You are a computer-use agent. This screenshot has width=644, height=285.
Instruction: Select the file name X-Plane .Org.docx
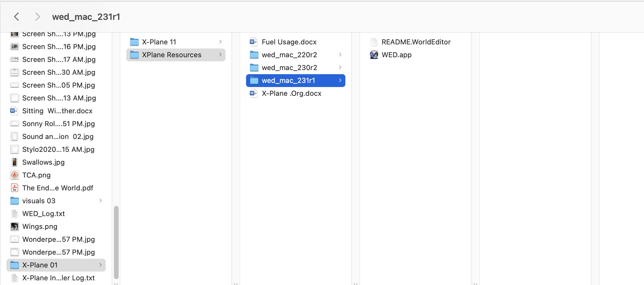[x=292, y=93]
